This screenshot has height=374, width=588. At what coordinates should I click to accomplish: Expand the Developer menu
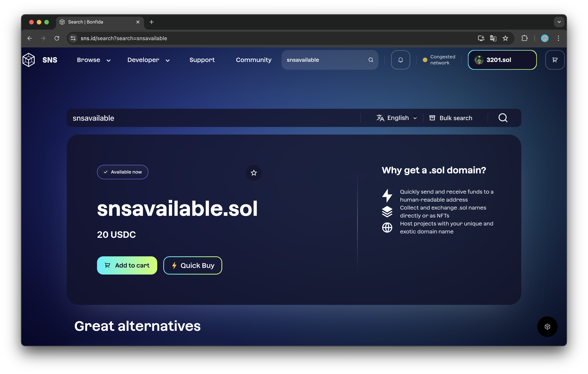pyautogui.click(x=148, y=60)
